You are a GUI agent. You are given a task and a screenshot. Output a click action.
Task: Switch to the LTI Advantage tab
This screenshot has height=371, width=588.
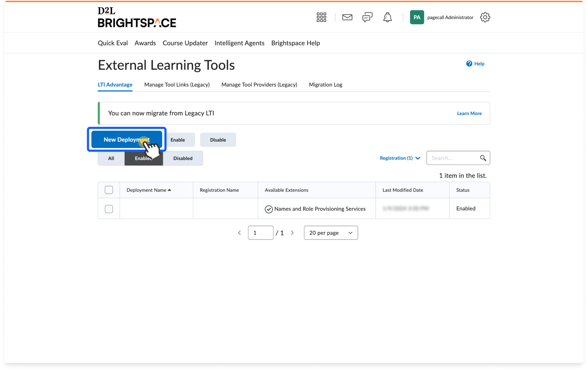[115, 85]
